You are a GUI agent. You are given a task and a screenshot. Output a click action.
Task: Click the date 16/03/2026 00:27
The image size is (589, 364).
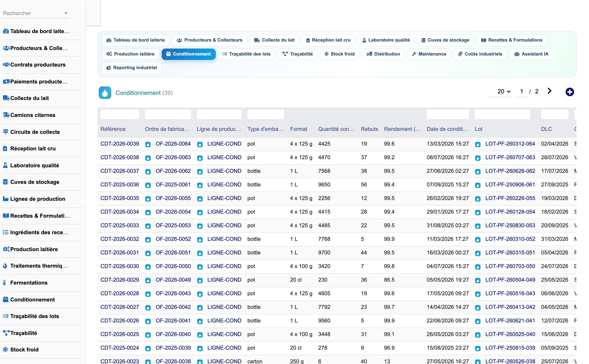448,253
